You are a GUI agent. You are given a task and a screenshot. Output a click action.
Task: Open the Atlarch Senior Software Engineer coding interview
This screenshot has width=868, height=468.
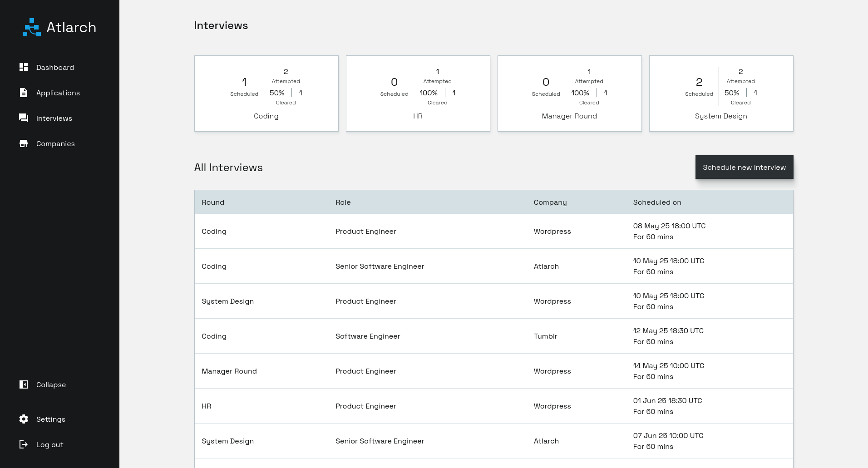pyautogui.click(x=493, y=266)
